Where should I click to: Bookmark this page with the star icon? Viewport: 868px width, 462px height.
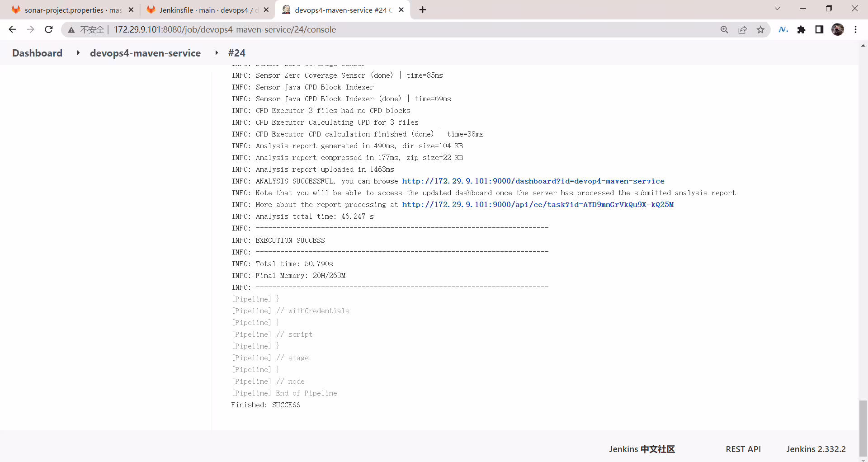(x=760, y=29)
